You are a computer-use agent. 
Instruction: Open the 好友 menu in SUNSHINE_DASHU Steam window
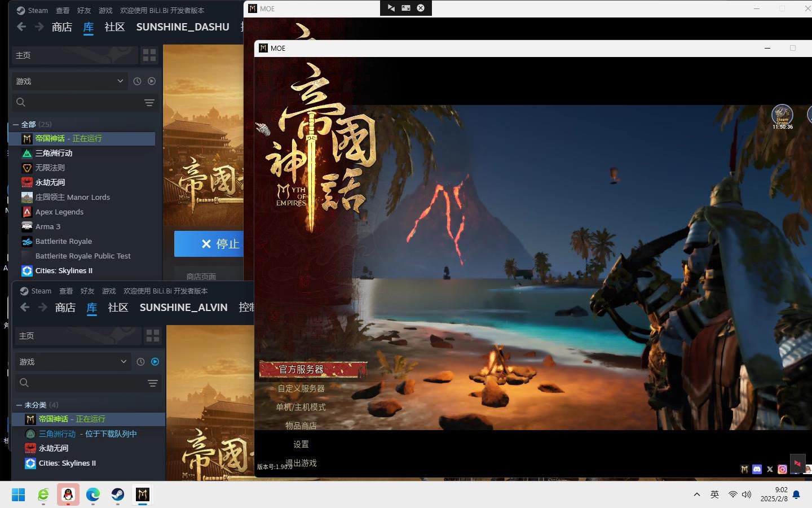click(84, 10)
